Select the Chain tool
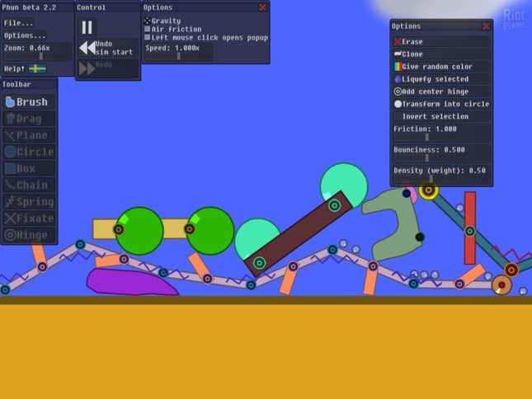The width and height of the screenshot is (532, 399). tap(29, 185)
